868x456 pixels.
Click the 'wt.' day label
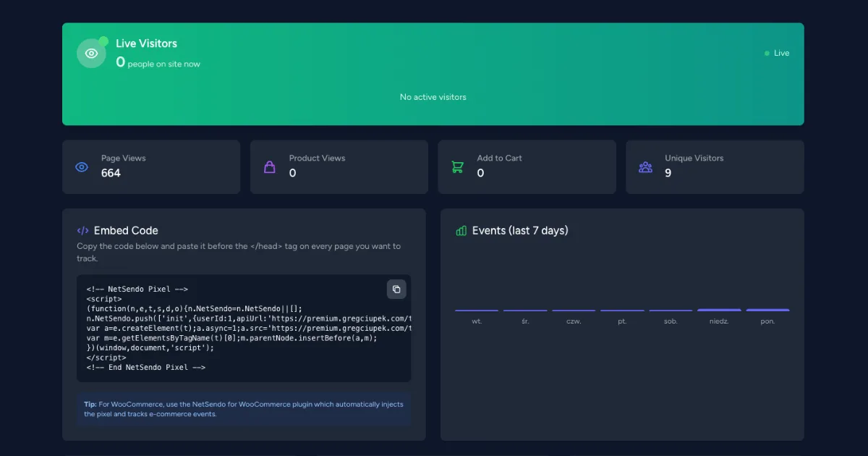click(x=477, y=321)
